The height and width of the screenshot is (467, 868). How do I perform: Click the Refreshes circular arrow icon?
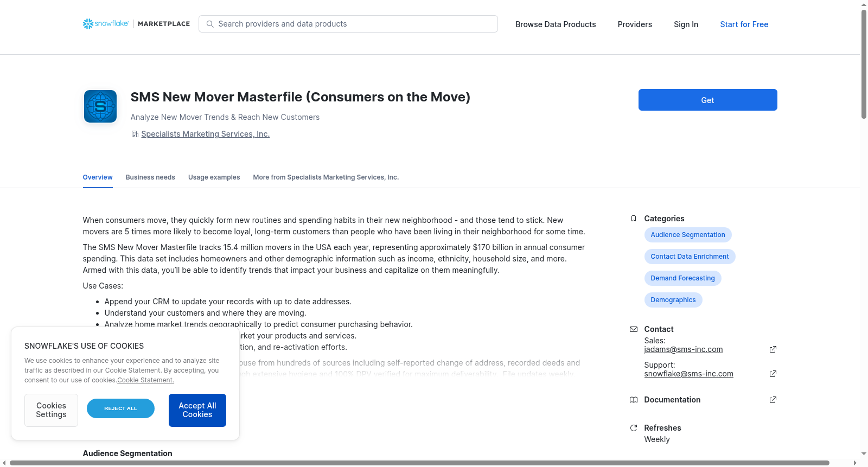[634, 428]
